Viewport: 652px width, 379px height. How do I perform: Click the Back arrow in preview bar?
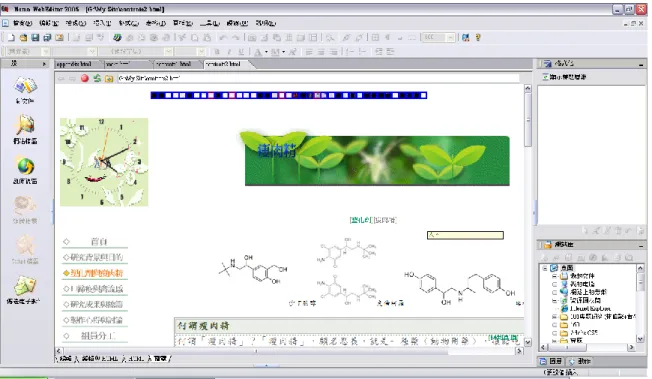click(x=61, y=78)
